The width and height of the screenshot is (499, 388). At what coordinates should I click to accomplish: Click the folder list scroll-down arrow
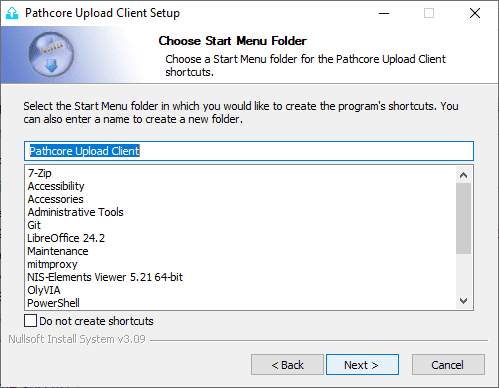tap(463, 301)
